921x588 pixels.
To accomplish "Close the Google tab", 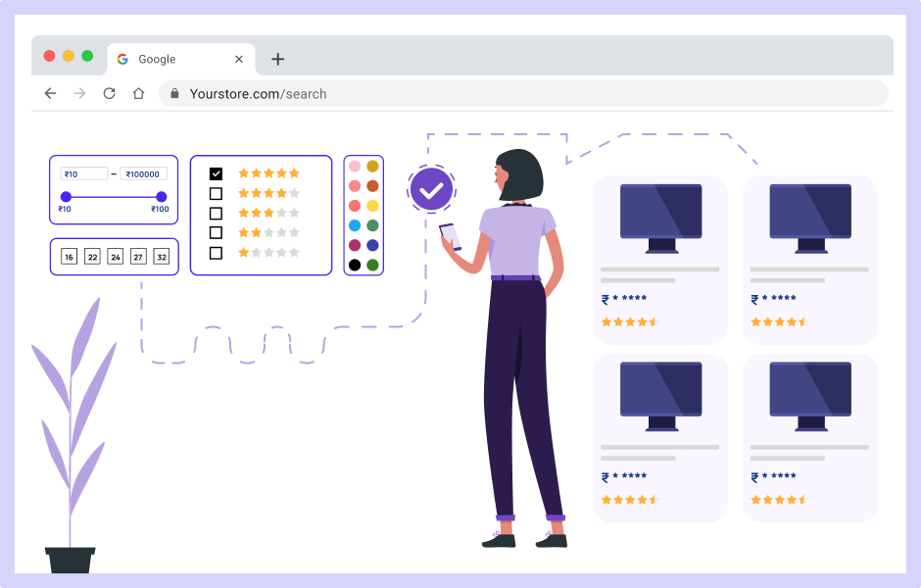I will coord(239,59).
